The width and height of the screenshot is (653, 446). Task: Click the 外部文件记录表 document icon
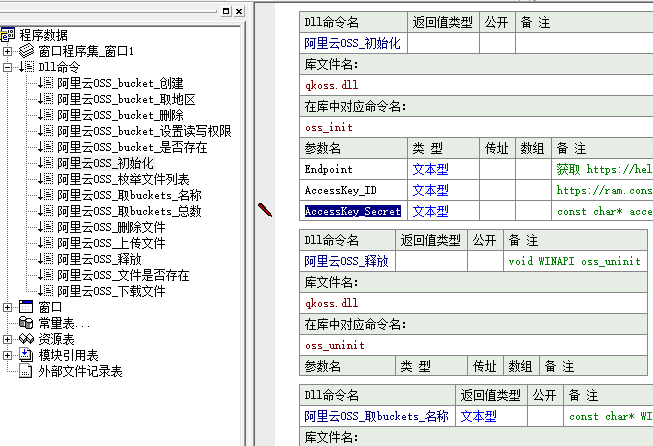click(x=26, y=371)
